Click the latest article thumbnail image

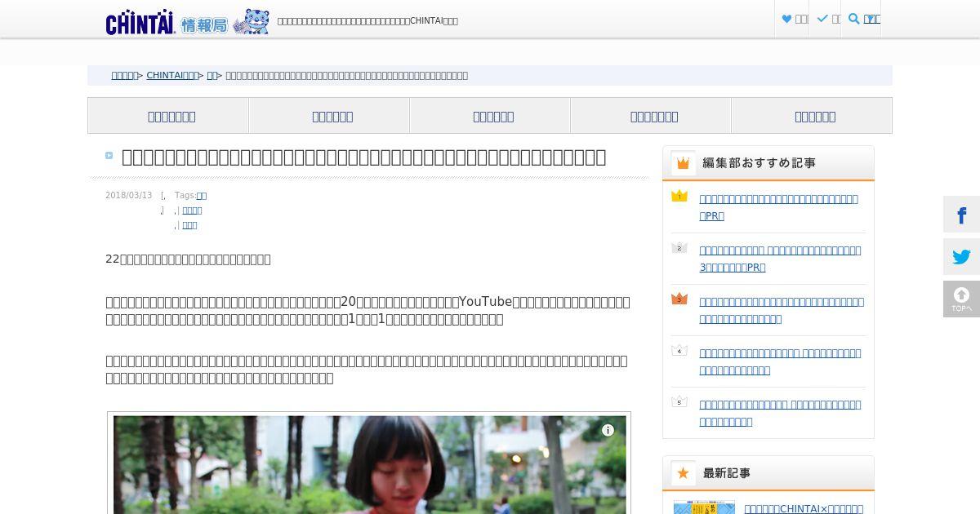tap(704, 507)
